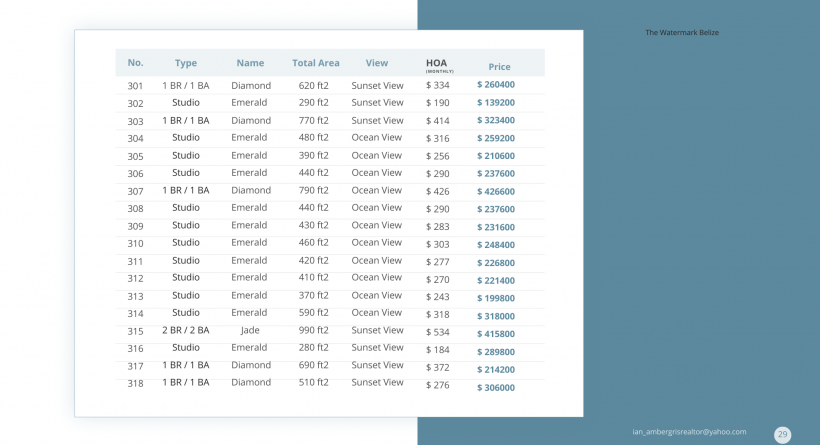
Task: Click the email ian_ambergrisrealtor@yahoo.com
Action: click(x=689, y=432)
